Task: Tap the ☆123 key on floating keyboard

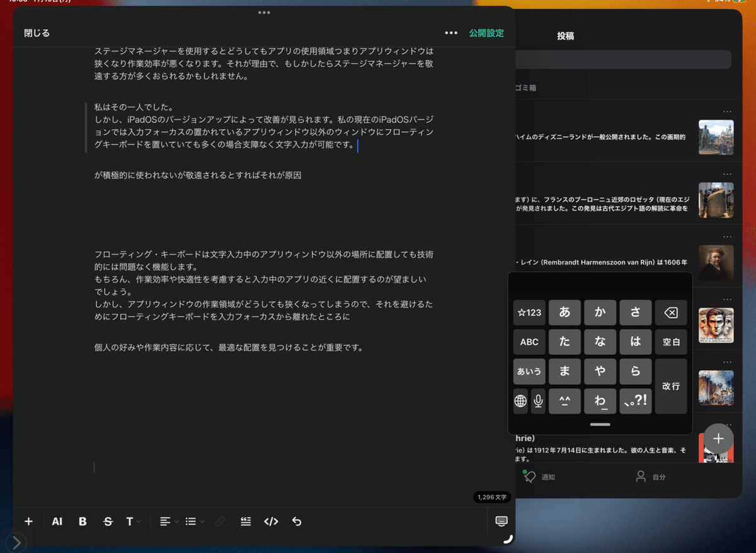Action: 529,313
